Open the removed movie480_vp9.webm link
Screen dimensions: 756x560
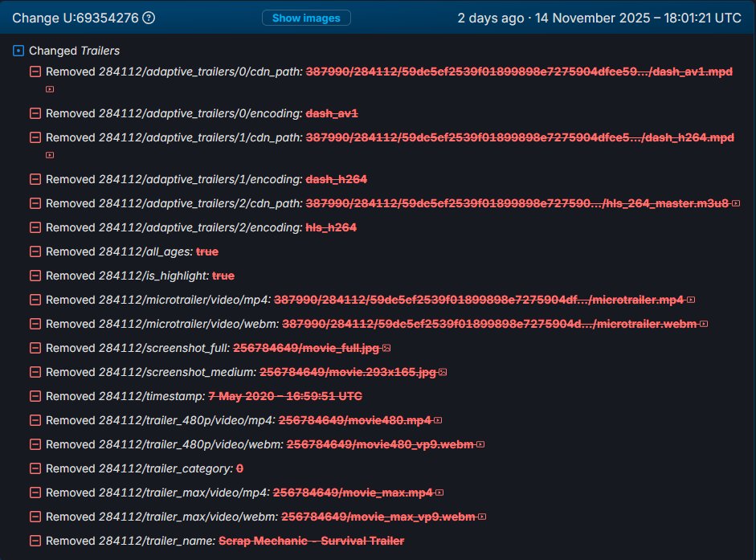pos(380,445)
